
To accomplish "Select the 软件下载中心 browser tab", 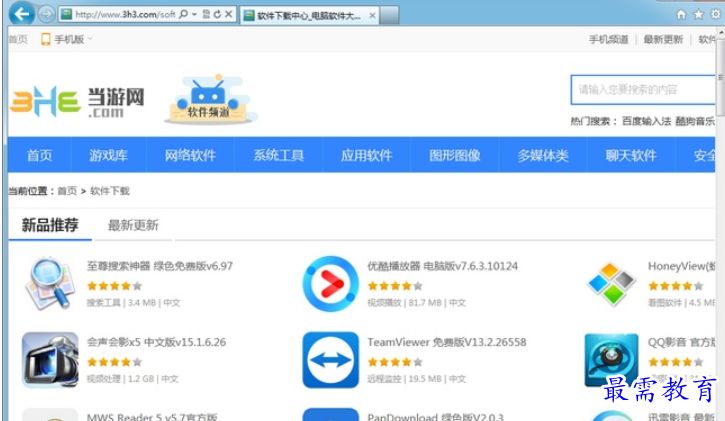I will 307,16.
